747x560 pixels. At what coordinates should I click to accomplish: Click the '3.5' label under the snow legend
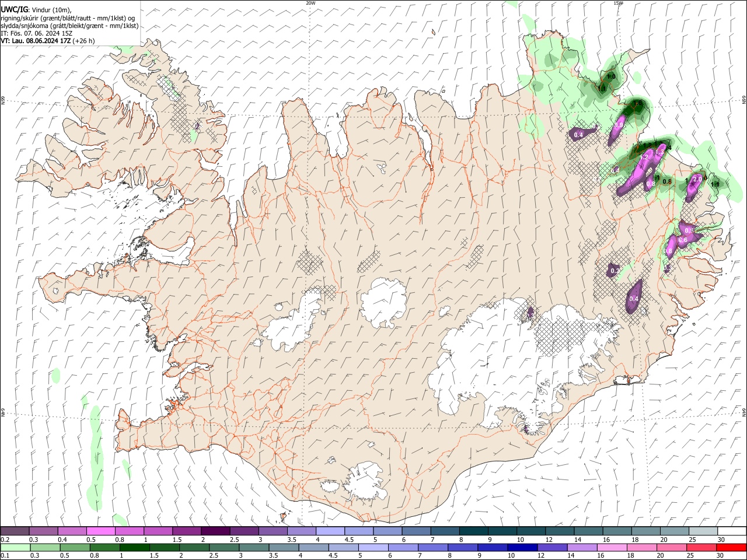coord(292,540)
